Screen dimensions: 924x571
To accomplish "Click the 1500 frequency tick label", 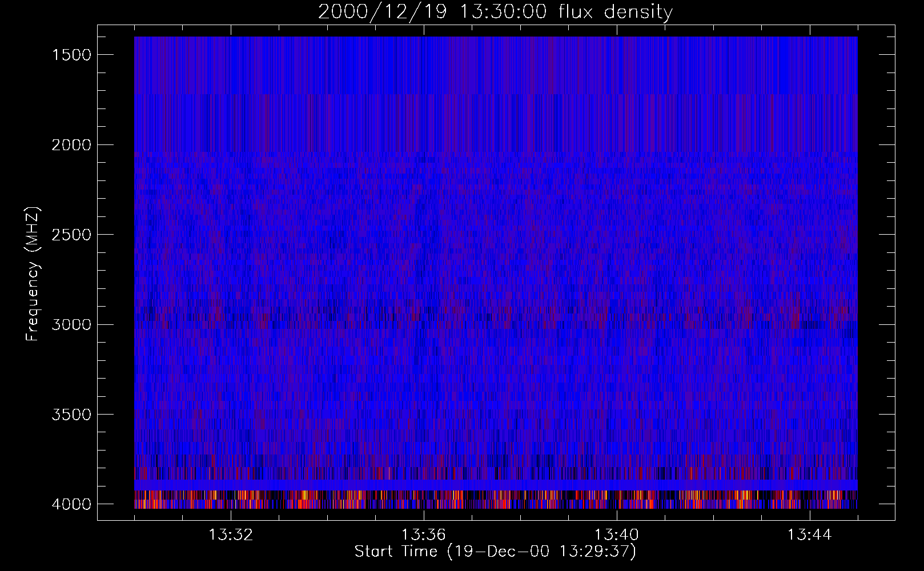I will [71, 55].
